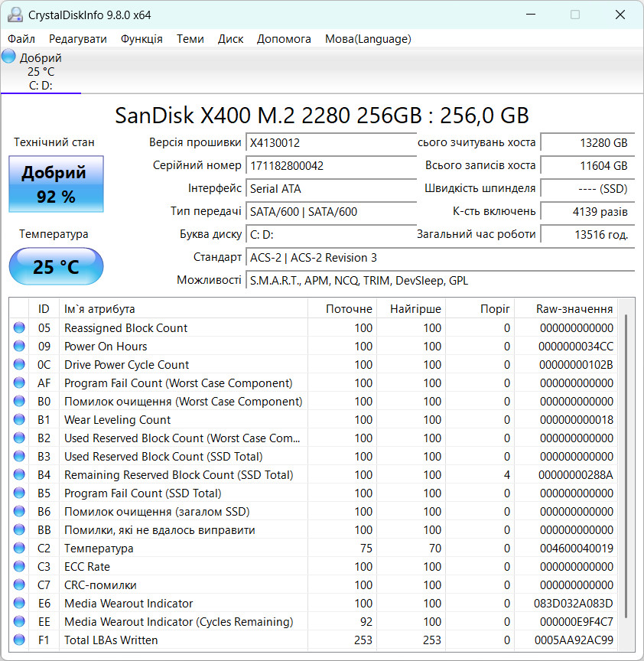Click status orb for C2 Температура
This screenshot has width=644, height=661.
pos(19,548)
